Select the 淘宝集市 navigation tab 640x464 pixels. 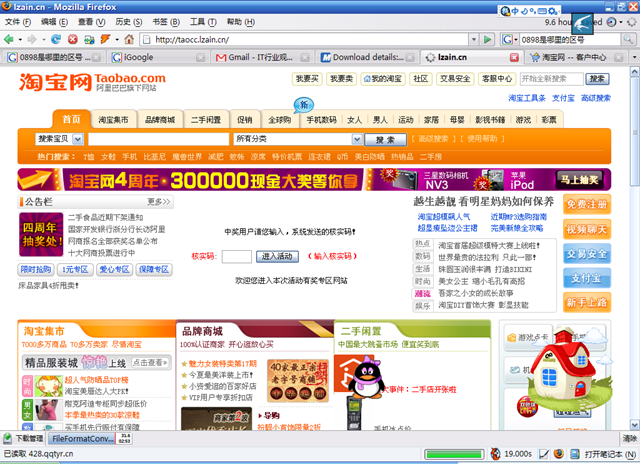[x=113, y=120]
